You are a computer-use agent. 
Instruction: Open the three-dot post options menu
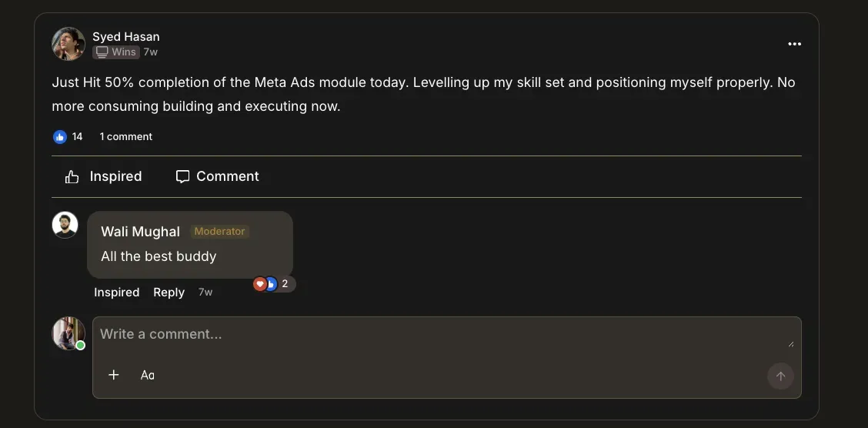tap(794, 44)
